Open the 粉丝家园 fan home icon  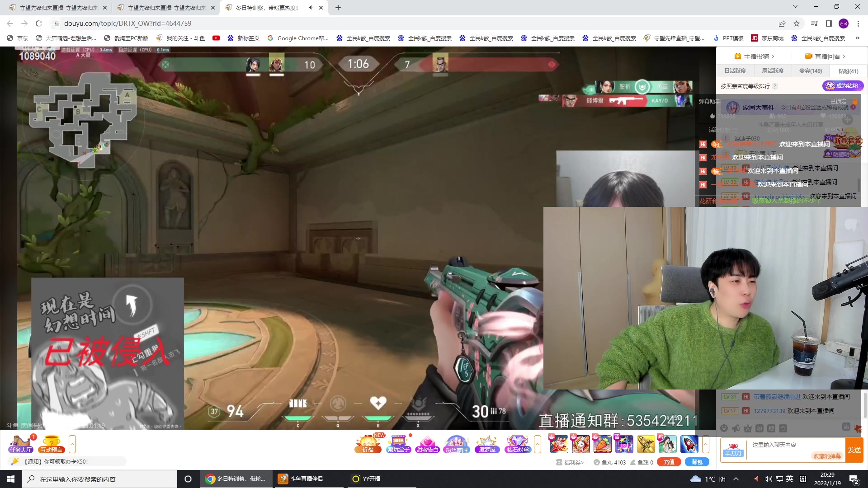pos(457,444)
